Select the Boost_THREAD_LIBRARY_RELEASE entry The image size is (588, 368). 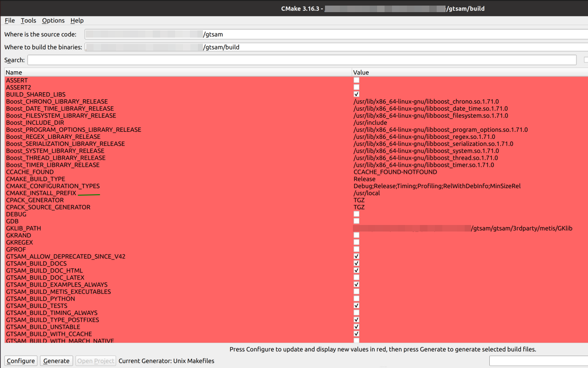point(56,158)
